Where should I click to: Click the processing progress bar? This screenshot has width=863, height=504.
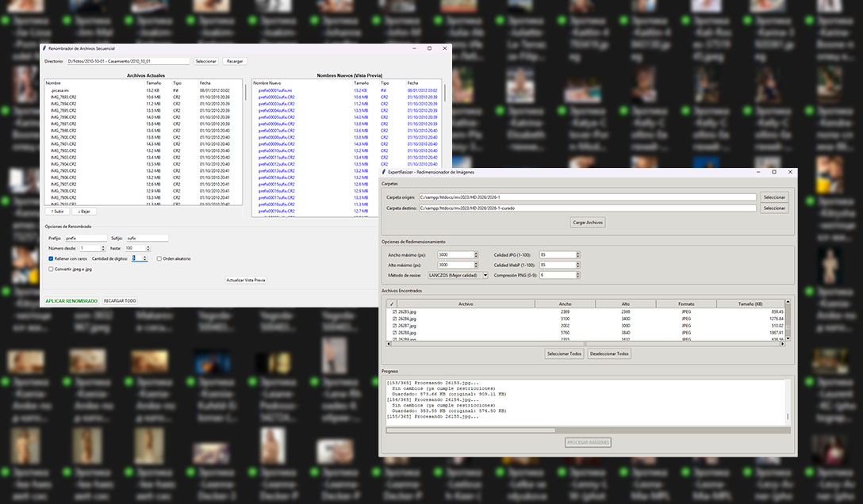[x=587, y=430]
